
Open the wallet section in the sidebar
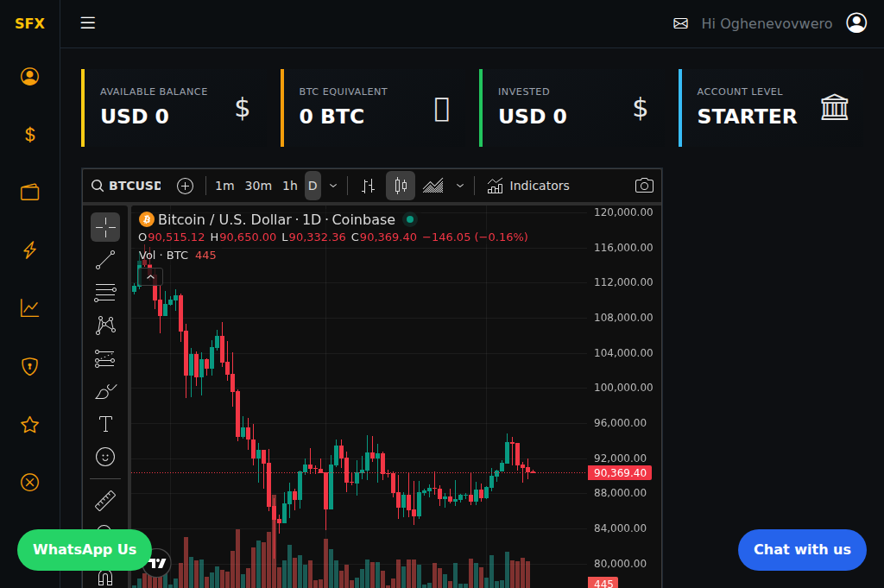coord(29,193)
